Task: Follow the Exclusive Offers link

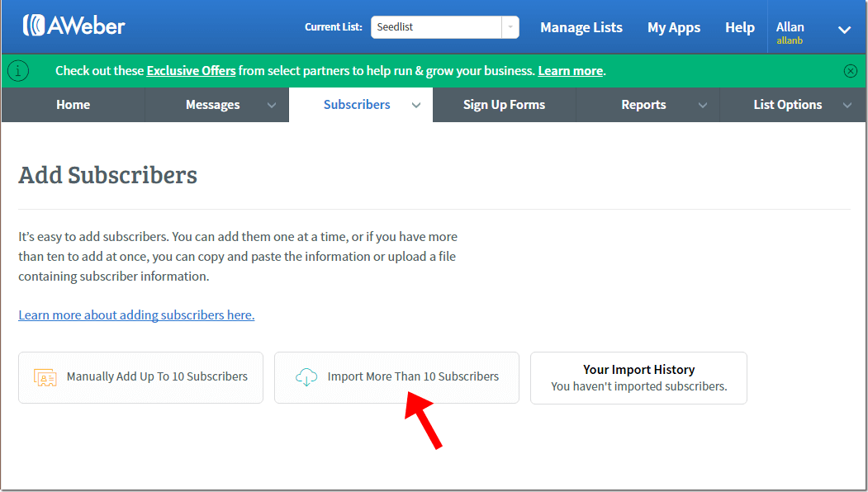Action: (191, 71)
